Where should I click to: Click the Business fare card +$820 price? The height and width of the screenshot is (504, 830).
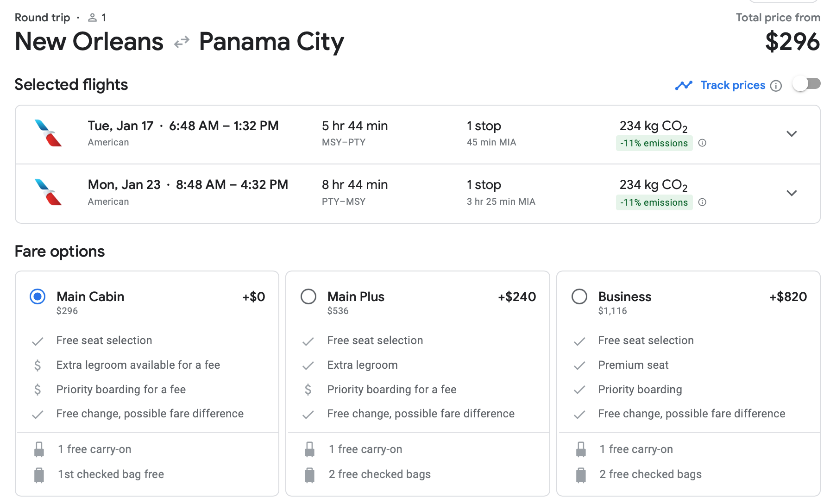tap(788, 297)
